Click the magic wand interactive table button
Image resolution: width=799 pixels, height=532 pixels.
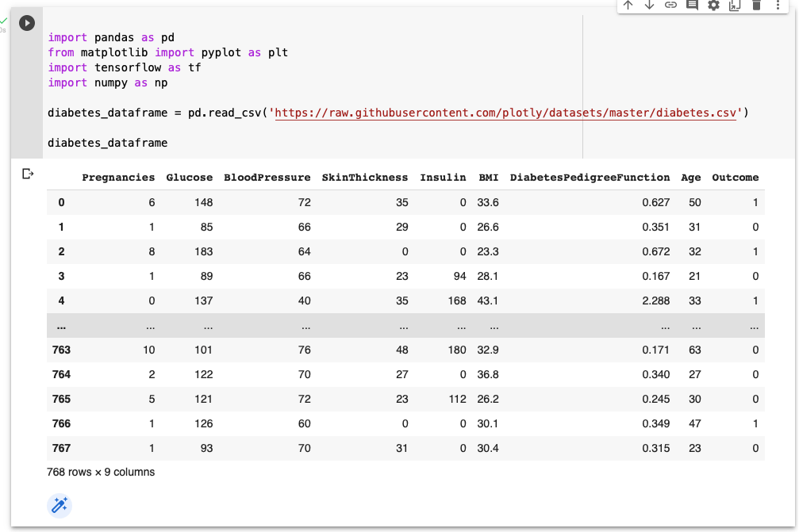click(60, 505)
